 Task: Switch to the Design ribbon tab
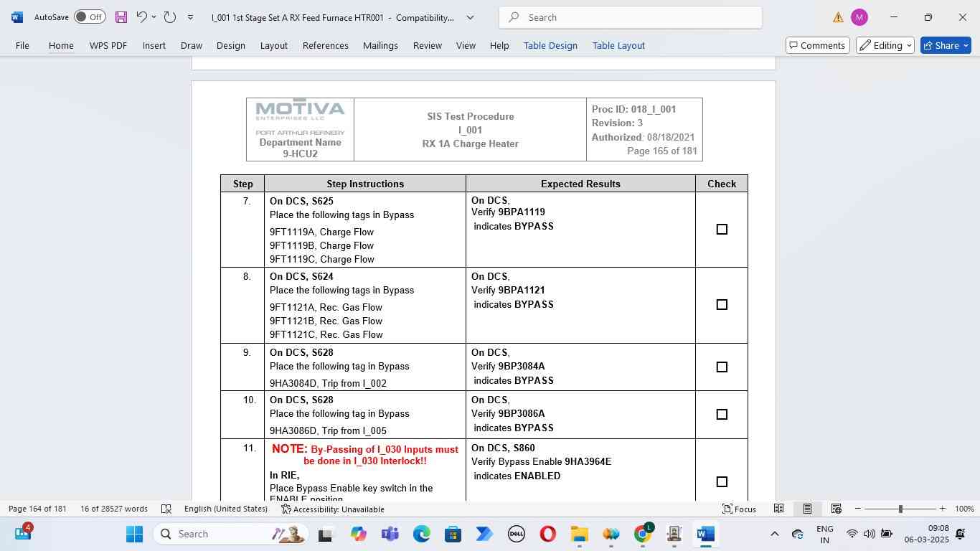tap(231, 45)
